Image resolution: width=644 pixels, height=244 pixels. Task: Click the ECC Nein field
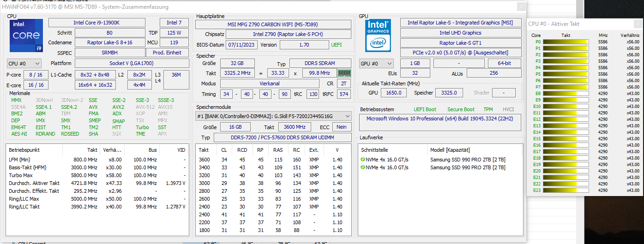(342, 127)
